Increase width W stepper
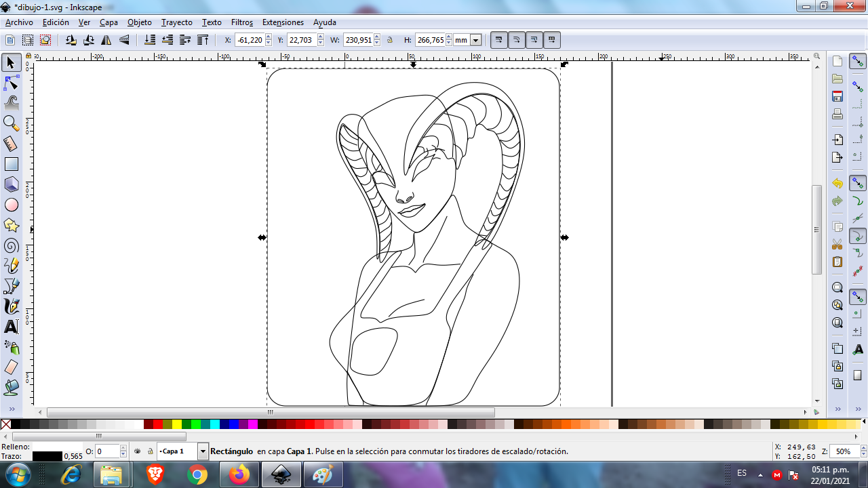 pos(378,37)
